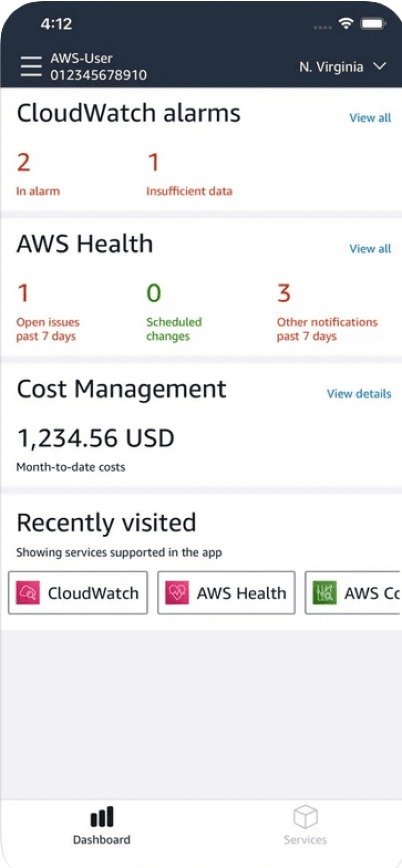Open the hamburger menu
The width and height of the screenshot is (402, 868).
tap(31, 67)
